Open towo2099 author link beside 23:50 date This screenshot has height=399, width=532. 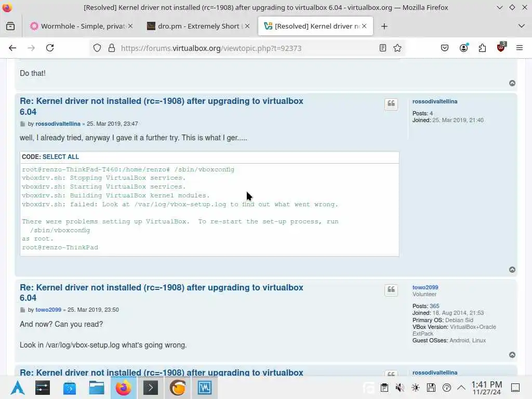click(48, 310)
